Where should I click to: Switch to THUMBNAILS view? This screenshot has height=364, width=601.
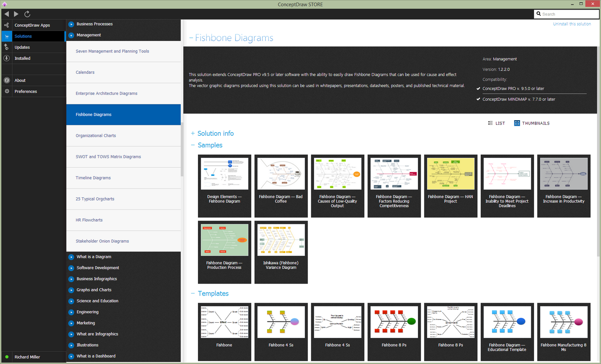pos(532,123)
